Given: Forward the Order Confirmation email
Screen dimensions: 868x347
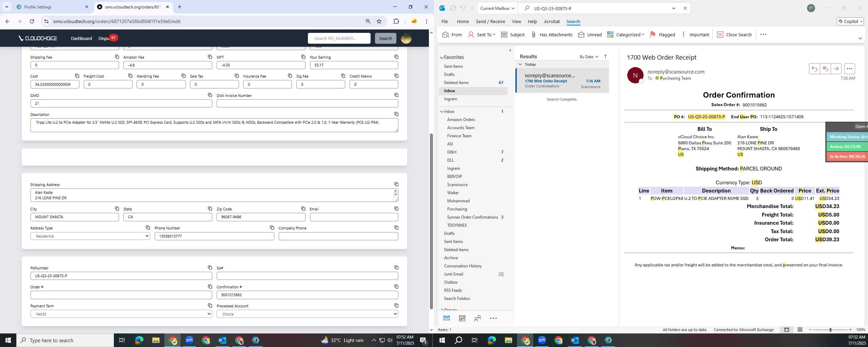Looking at the screenshot, I should 836,69.
